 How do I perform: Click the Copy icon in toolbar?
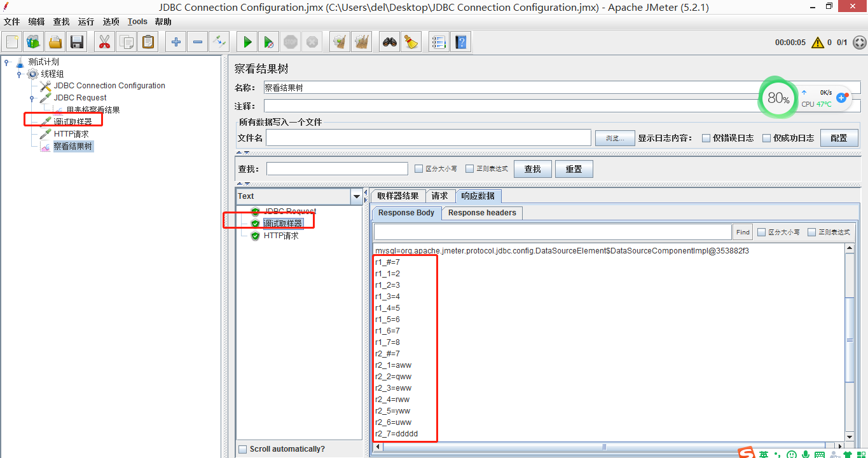pyautogui.click(x=127, y=43)
